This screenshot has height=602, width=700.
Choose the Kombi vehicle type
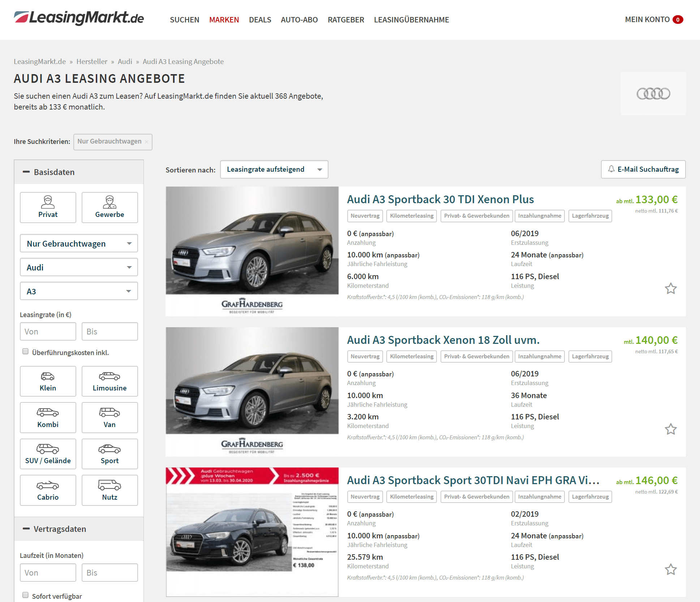click(x=48, y=418)
